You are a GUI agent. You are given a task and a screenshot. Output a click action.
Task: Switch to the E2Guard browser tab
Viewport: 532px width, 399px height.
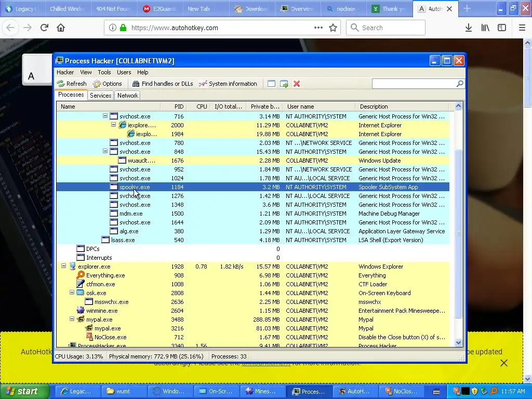(x=160, y=9)
